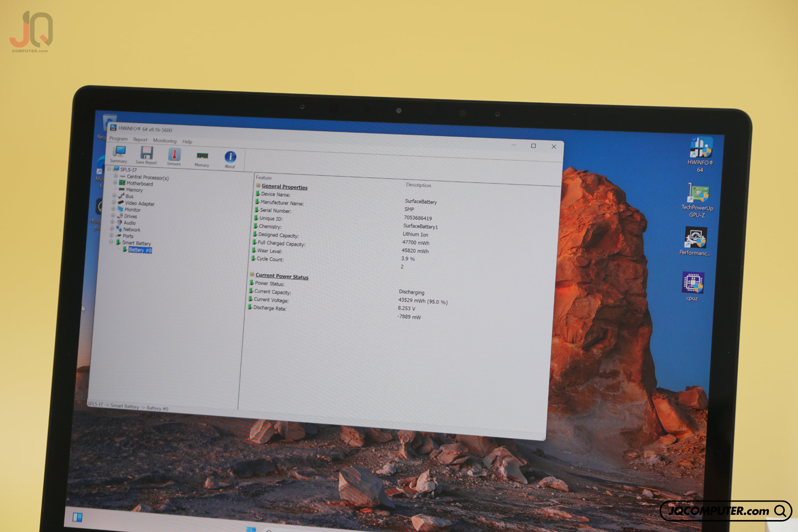Select Network in the tree
The image size is (798, 532).
[x=128, y=229]
